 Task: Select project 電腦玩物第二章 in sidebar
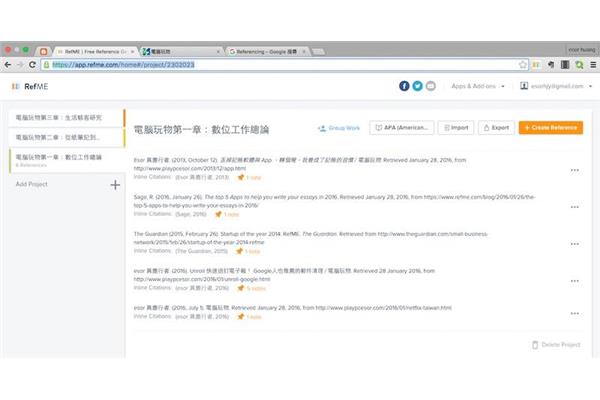pyautogui.click(x=66, y=138)
